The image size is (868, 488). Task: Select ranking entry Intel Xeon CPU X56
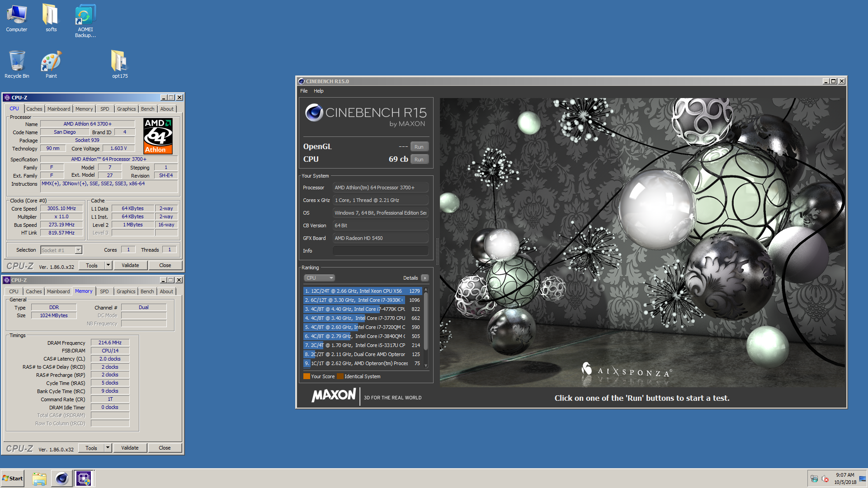coord(363,291)
